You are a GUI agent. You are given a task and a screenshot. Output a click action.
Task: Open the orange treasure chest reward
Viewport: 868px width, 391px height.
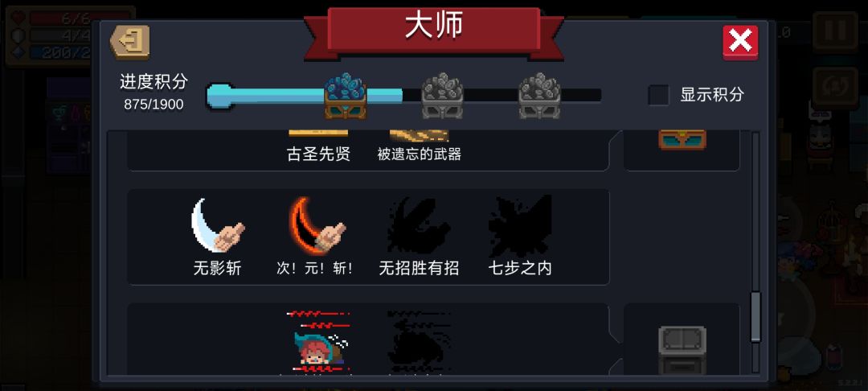tap(682, 139)
